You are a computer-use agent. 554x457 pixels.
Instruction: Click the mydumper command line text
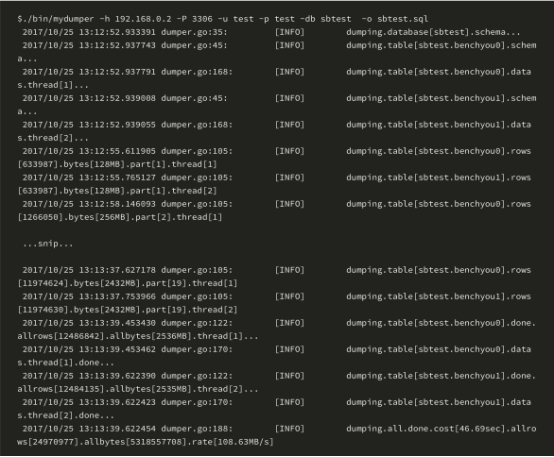(x=223, y=19)
